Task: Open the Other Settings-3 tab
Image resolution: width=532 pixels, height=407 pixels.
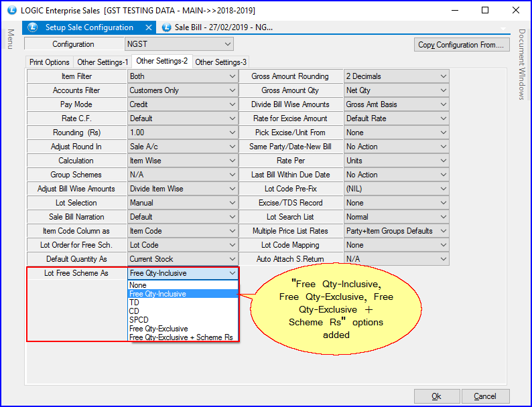Action: click(x=220, y=62)
